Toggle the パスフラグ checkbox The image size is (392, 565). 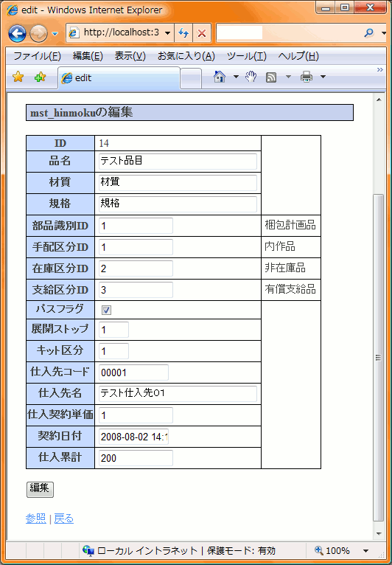click(106, 310)
